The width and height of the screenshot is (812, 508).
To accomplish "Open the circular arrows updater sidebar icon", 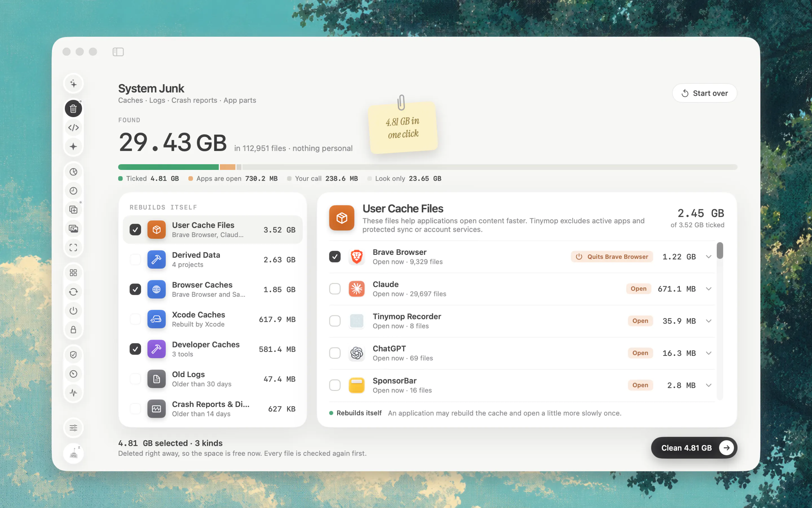I will (x=73, y=292).
